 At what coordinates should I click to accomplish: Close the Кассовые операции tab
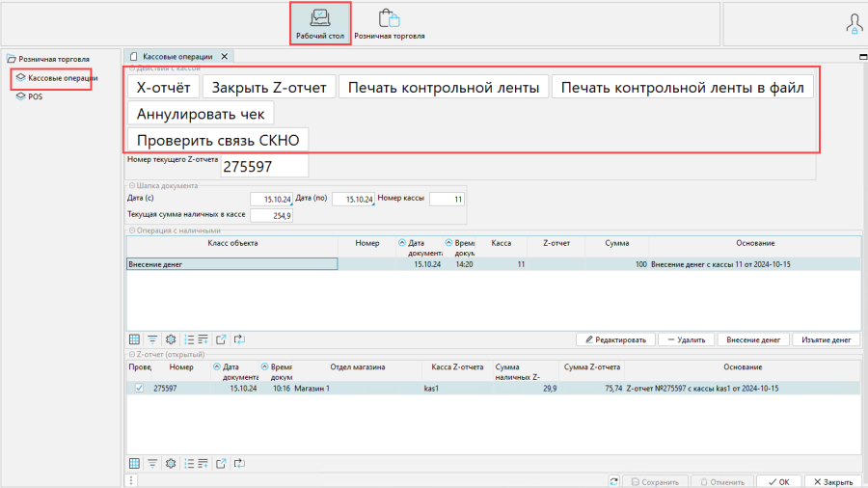click(x=224, y=57)
